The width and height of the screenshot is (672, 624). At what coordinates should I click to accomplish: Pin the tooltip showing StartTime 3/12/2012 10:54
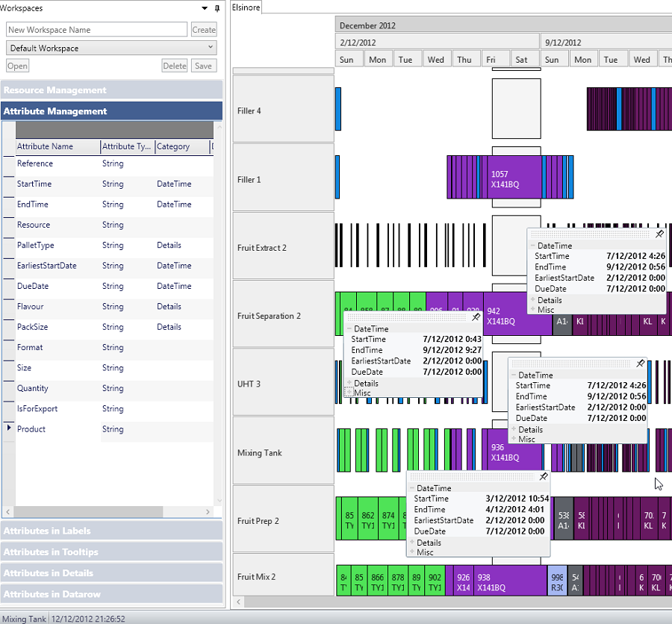tap(544, 477)
